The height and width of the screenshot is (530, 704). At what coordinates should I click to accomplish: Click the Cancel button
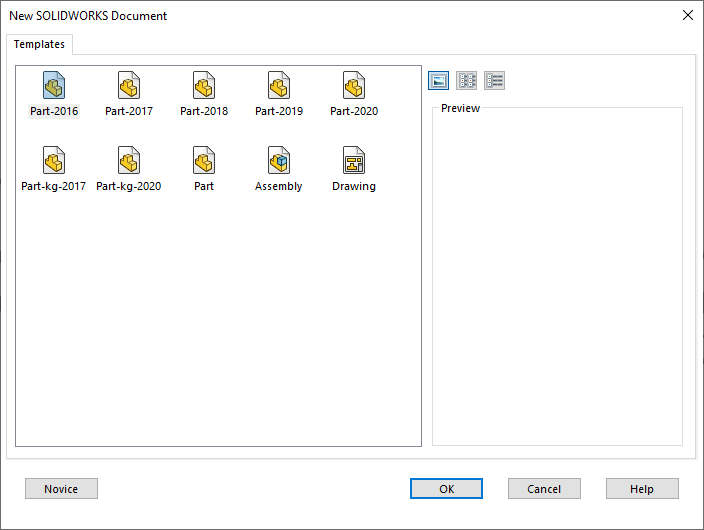[544, 489]
